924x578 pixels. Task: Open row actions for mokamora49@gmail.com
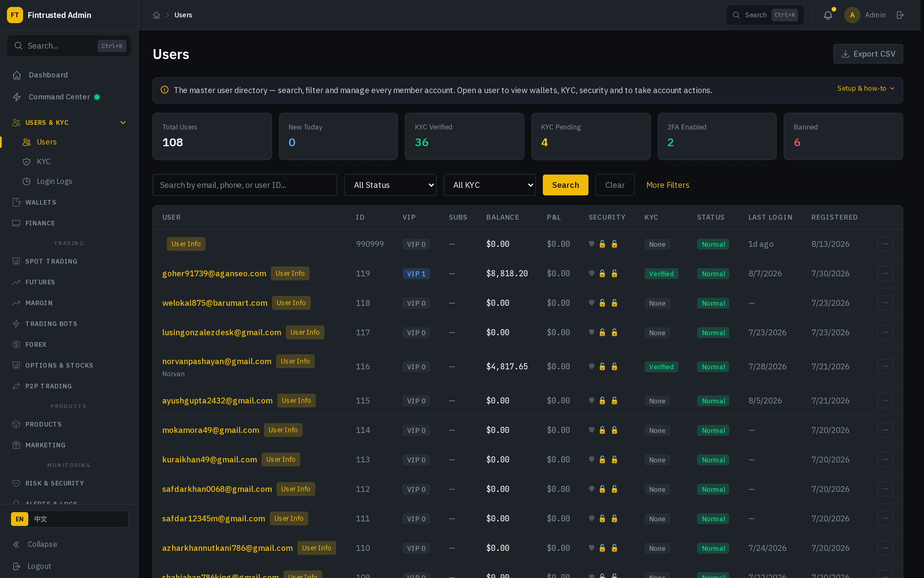click(x=885, y=430)
